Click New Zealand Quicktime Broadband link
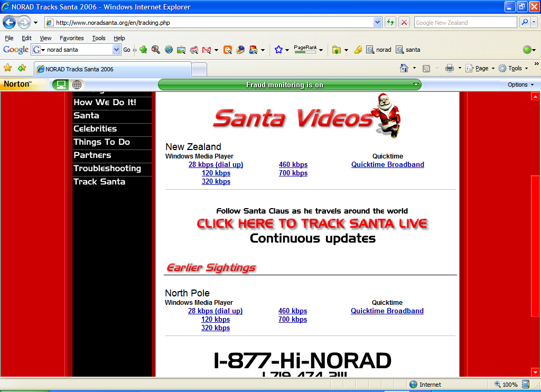The width and height of the screenshot is (541, 392). coord(387,165)
